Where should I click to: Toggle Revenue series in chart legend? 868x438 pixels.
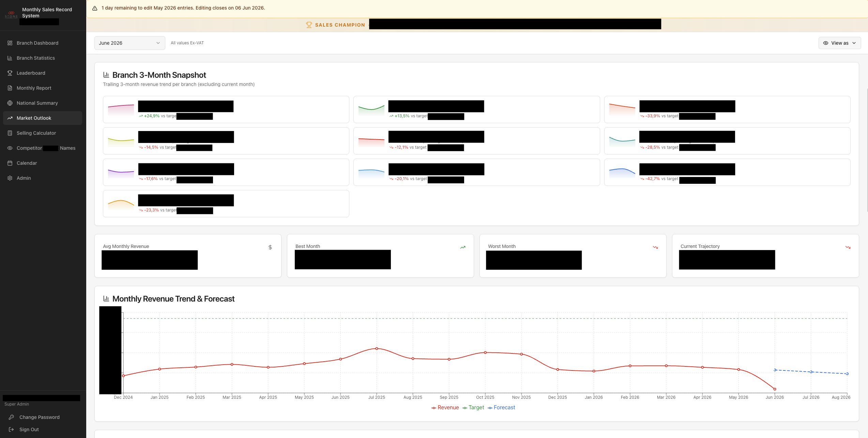click(x=445, y=408)
